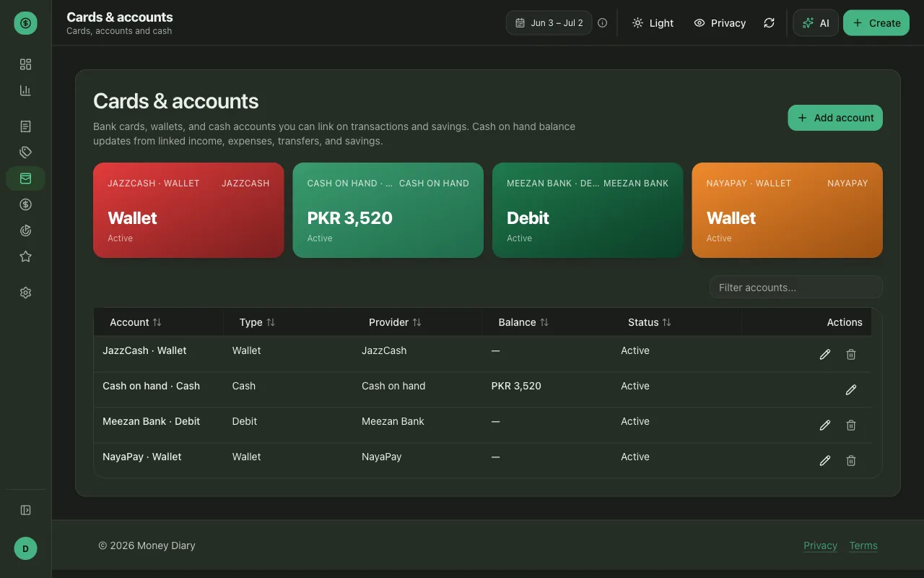924x578 pixels.
Task: Open the settings gear icon in sidebar
Action: click(25, 293)
